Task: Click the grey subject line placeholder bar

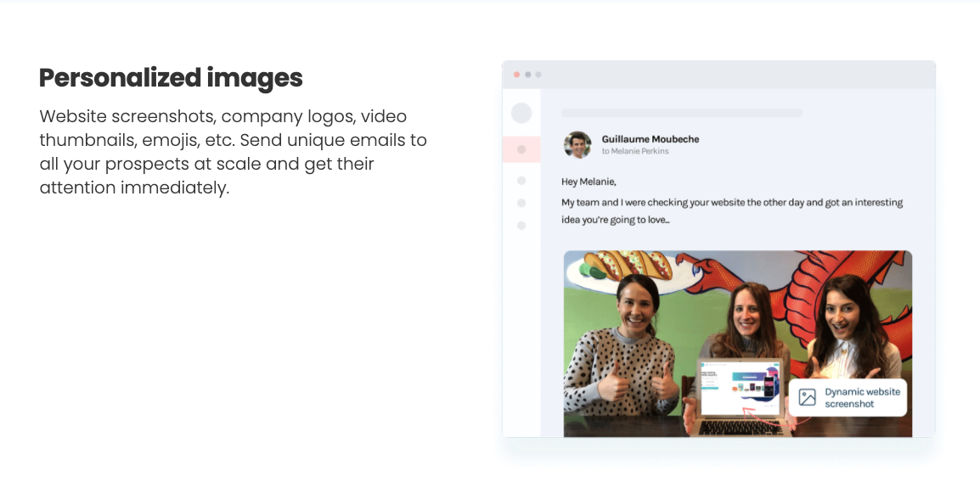Action: pos(682,113)
